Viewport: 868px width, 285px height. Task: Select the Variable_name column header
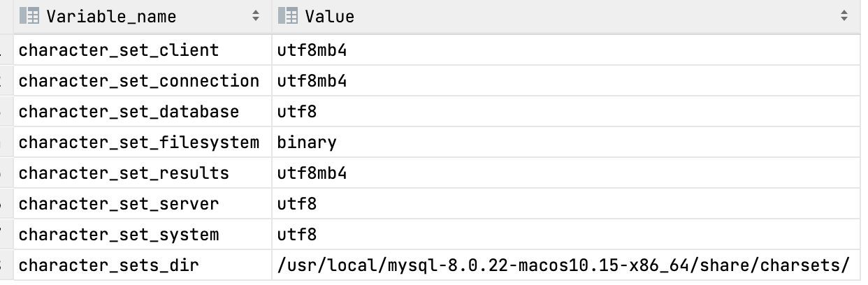click(x=111, y=16)
